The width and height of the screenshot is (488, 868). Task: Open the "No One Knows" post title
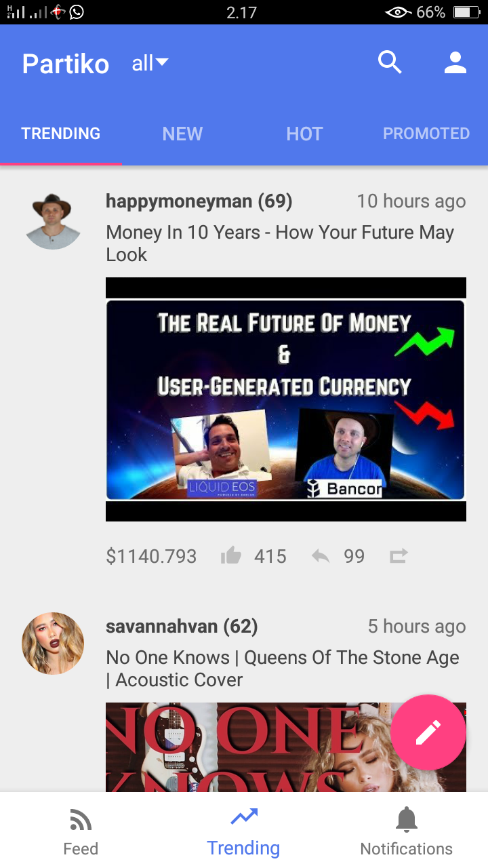(283, 669)
